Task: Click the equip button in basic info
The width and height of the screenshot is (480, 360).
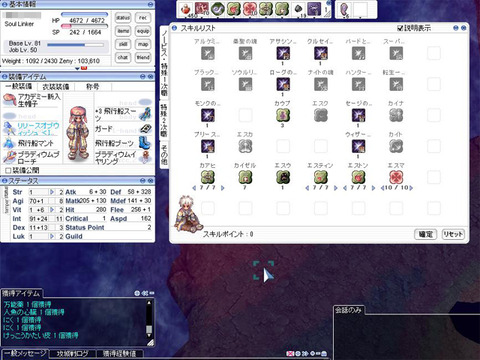Action: pyautogui.click(x=143, y=31)
